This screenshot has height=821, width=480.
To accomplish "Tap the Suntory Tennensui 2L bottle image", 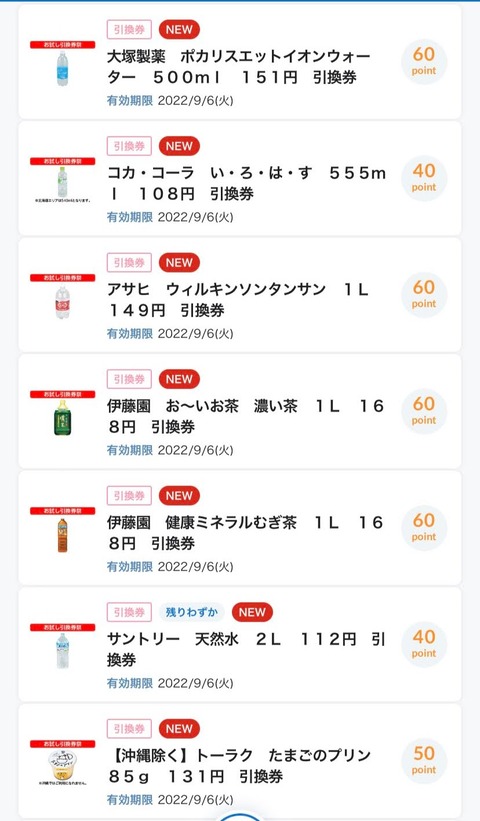I will [x=62, y=646].
